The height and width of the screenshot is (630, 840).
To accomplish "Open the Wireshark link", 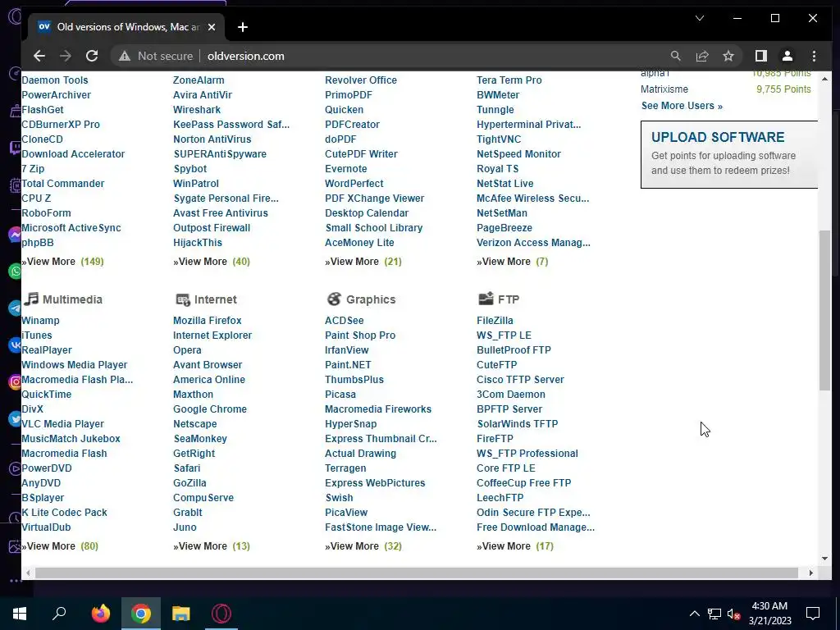I will (x=197, y=110).
